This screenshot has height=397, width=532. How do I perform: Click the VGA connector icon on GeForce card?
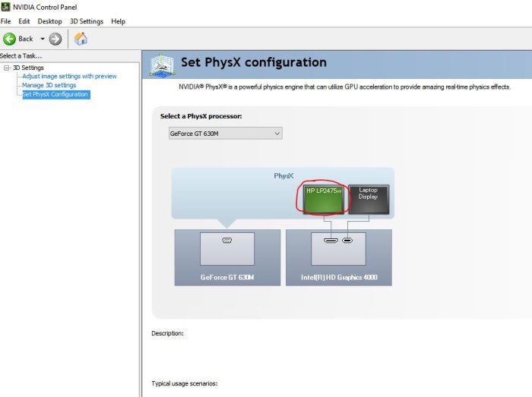point(227,240)
